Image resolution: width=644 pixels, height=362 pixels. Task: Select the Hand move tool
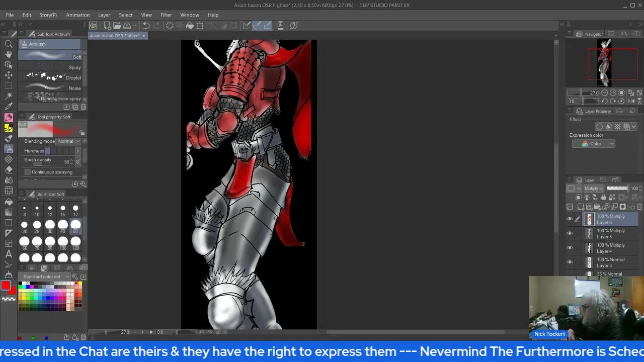(x=9, y=54)
